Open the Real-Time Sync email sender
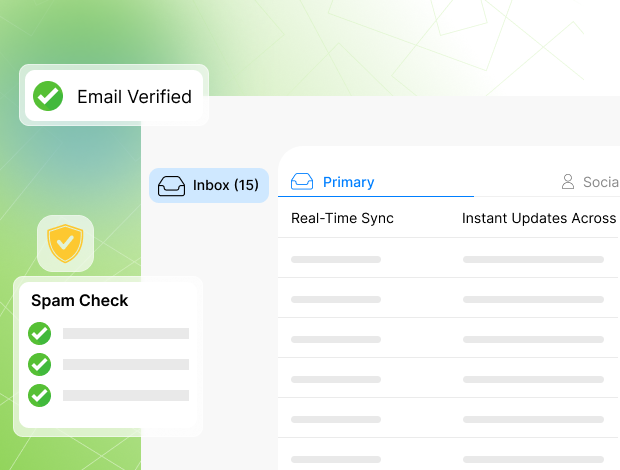 pyautogui.click(x=342, y=218)
